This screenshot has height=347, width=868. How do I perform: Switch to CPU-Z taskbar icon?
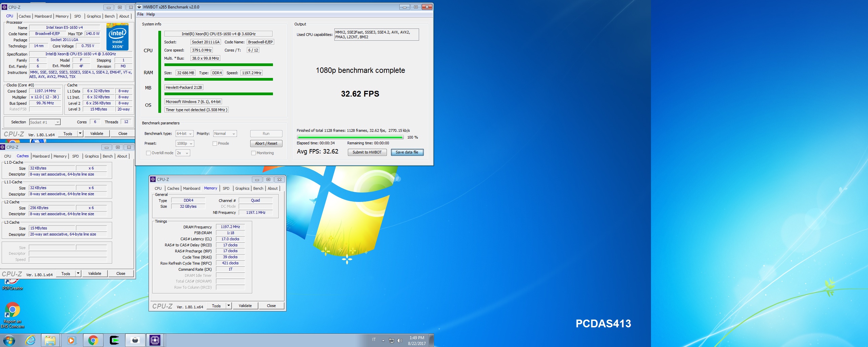click(155, 340)
